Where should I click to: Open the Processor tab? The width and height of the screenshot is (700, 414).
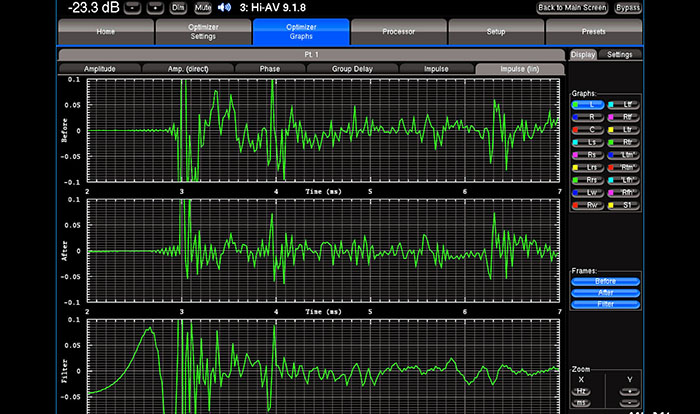399,32
